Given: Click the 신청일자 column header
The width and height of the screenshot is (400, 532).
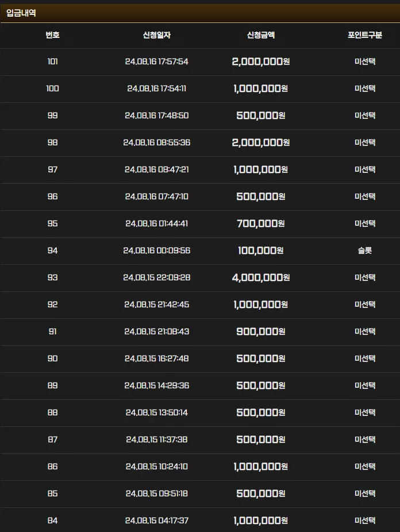Looking at the screenshot, I should tap(156, 35).
